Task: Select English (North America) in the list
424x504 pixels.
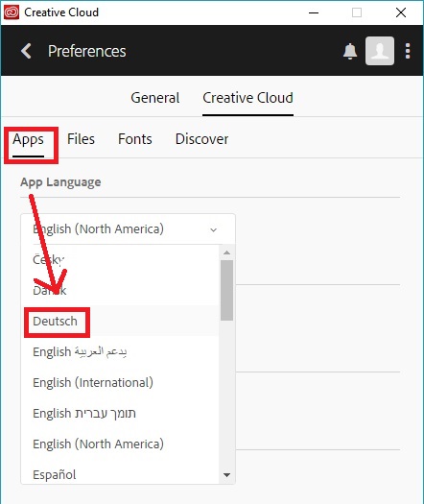Action: tap(120, 444)
